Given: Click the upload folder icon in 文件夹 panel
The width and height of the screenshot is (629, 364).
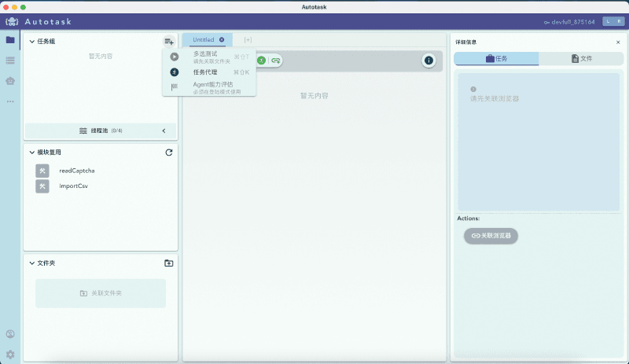Looking at the screenshot, I should (169, 263).
